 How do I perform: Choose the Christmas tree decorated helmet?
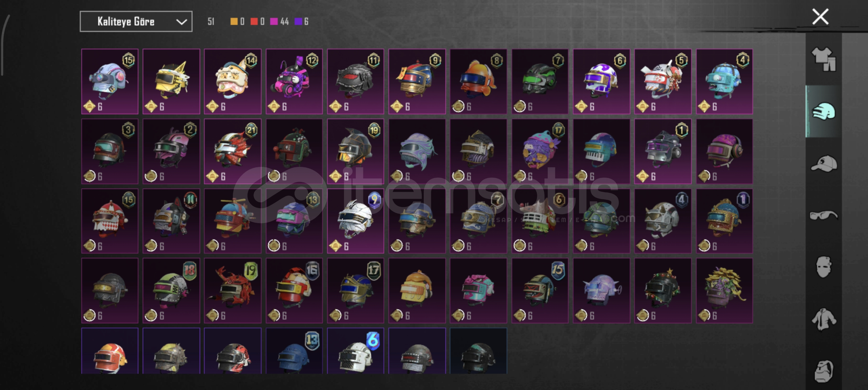point(663,291)
